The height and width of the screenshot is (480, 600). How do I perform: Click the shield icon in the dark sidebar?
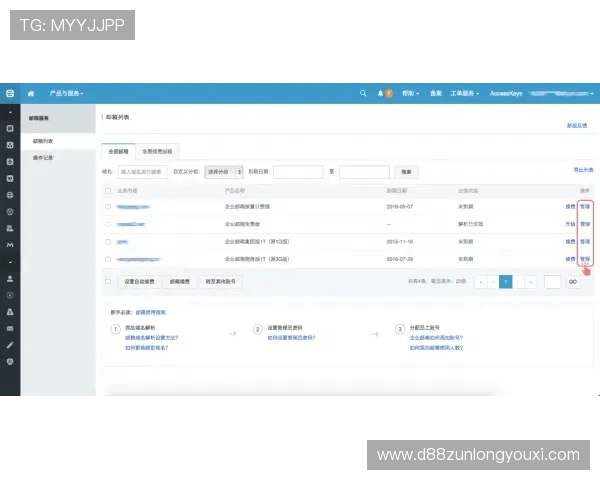(10, 362)
